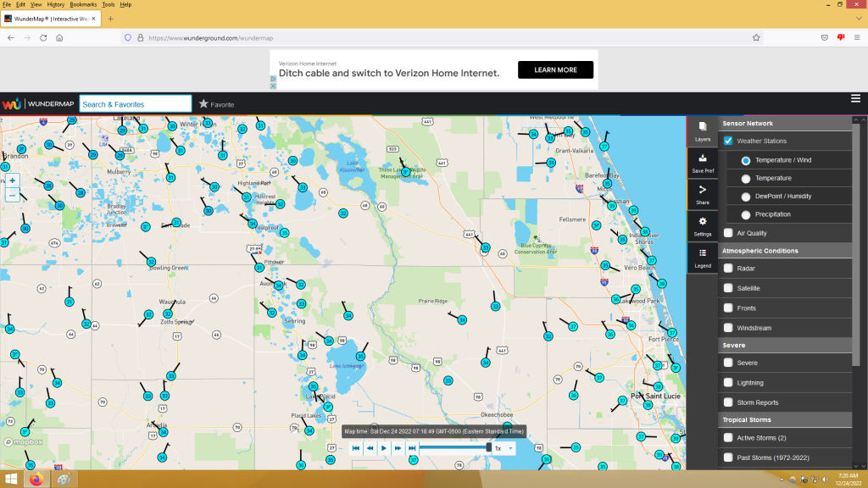Show Active Storms (2) layer
The image size is (868, 488).
728,438
